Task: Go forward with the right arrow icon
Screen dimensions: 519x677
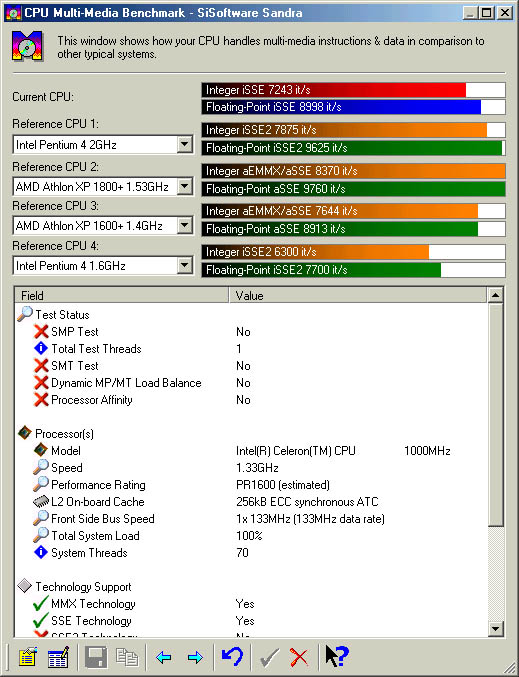Action: click(x=196, y=658)
